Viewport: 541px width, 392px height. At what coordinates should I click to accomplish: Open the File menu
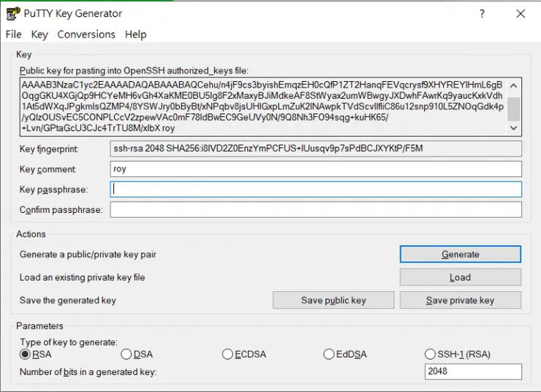tap(14, 34)
